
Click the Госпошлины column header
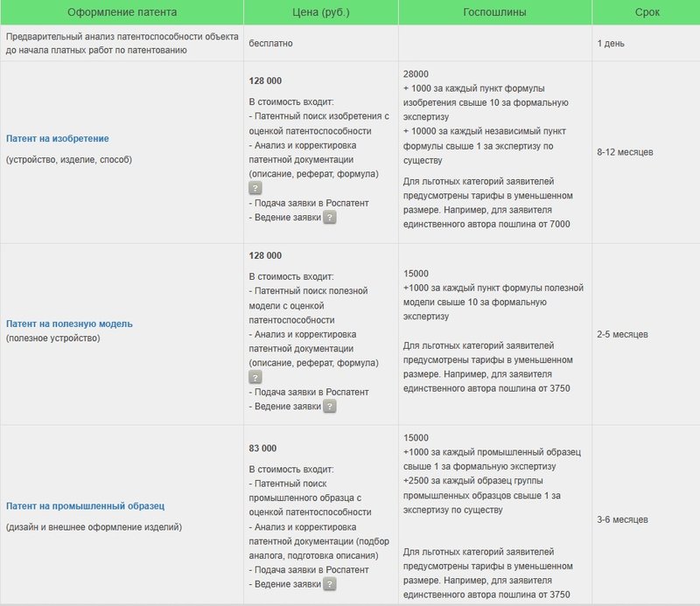(x=494, y=12)
